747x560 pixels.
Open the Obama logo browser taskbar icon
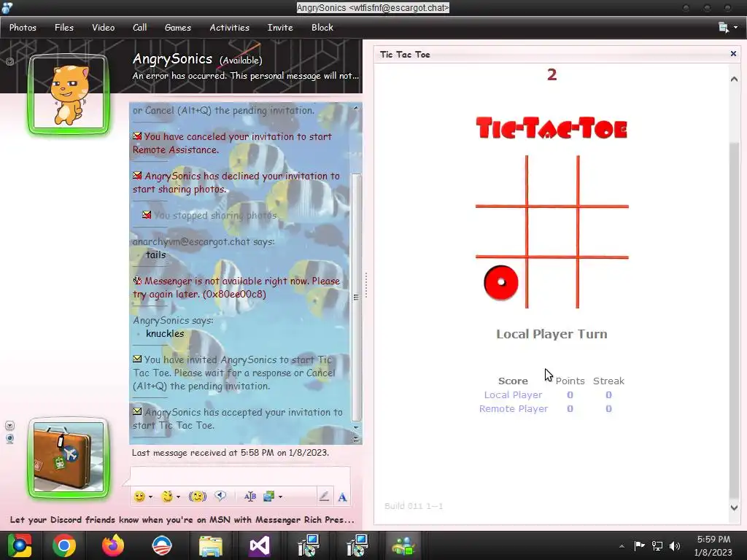pos(161,545)
